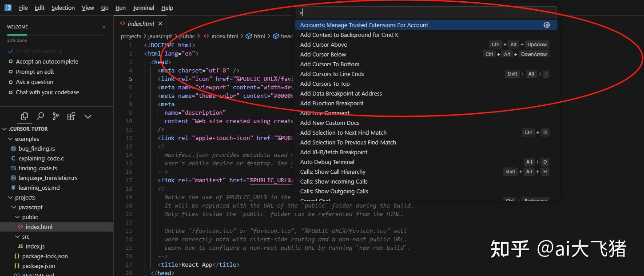Select the index.html editor tab
The image size is (644, 276).
click(x=141, y=24)
